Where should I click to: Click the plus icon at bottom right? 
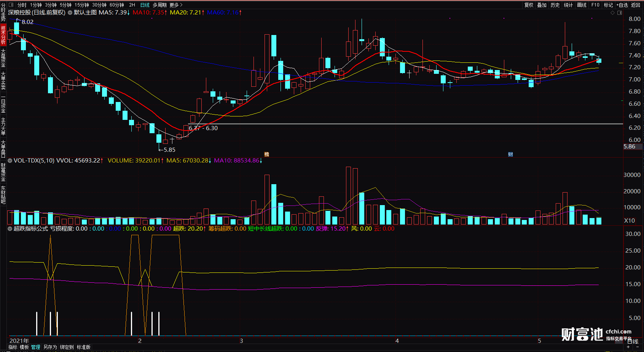tap(628, 347)
